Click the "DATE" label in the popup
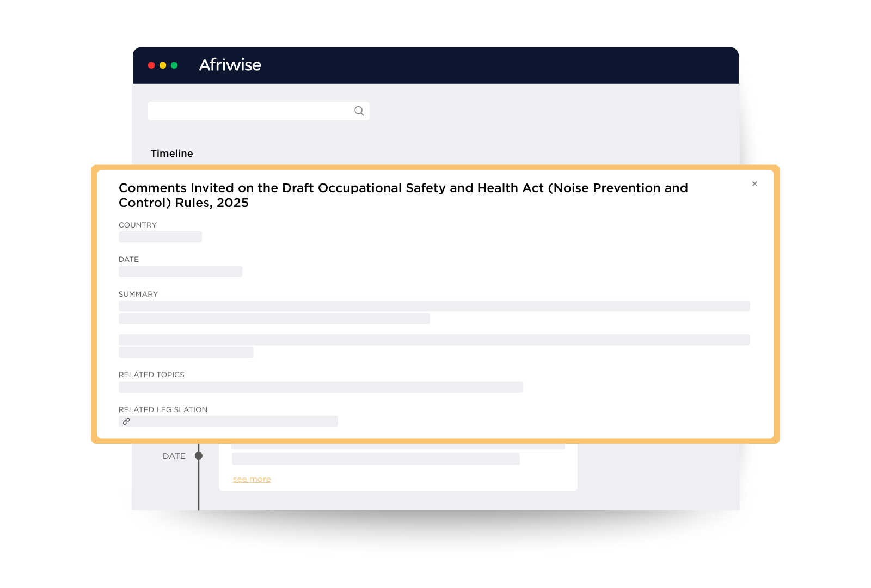 coord(129,259)
